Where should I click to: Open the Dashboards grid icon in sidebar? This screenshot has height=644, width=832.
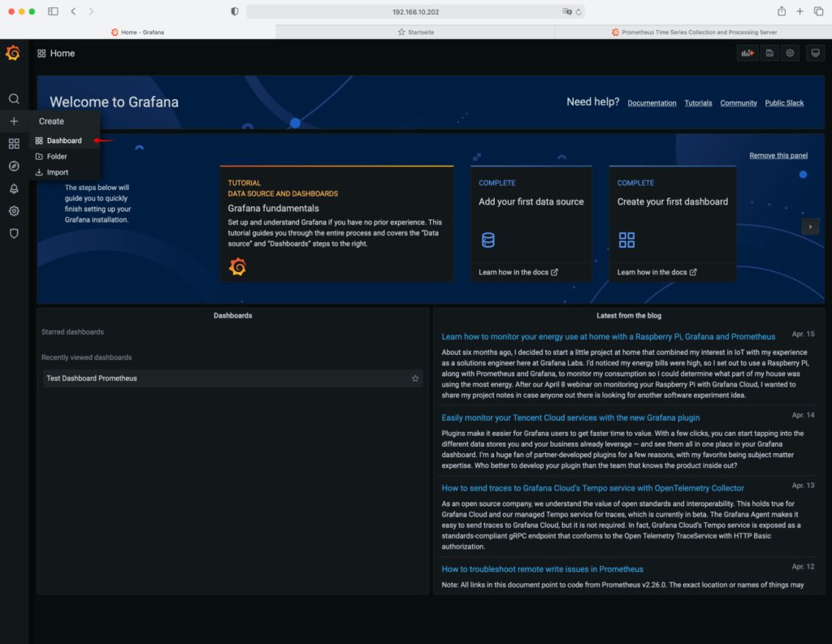pos(14,144)
